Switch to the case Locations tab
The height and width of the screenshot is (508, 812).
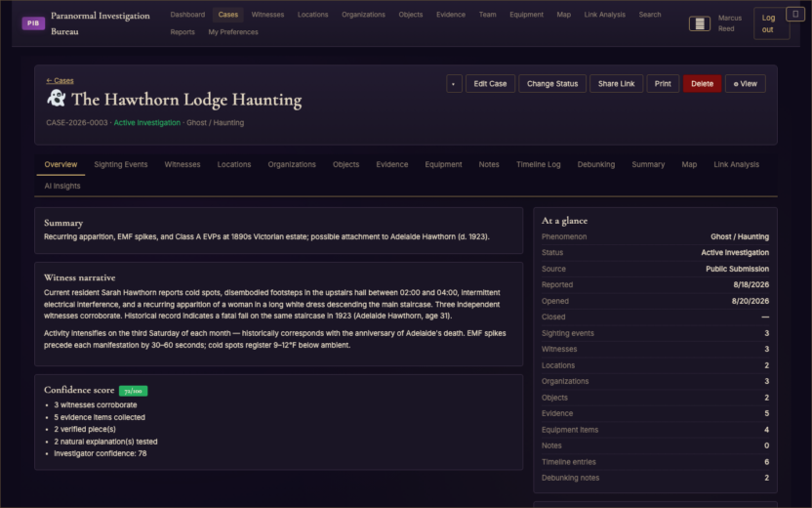coord(234,164)
